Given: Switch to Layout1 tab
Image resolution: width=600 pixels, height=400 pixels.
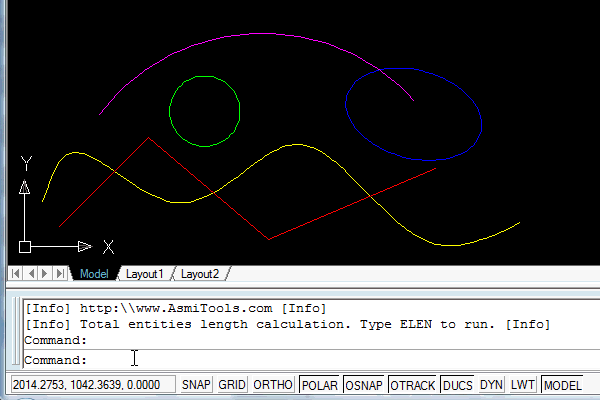Looking at the screenshot, I should pos(144,274).
